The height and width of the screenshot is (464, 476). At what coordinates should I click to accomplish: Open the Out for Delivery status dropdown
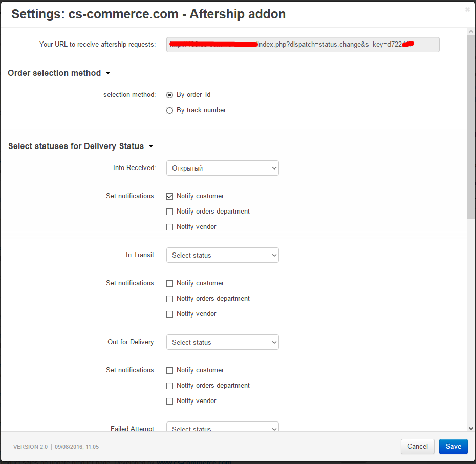[x=223, y=342]
